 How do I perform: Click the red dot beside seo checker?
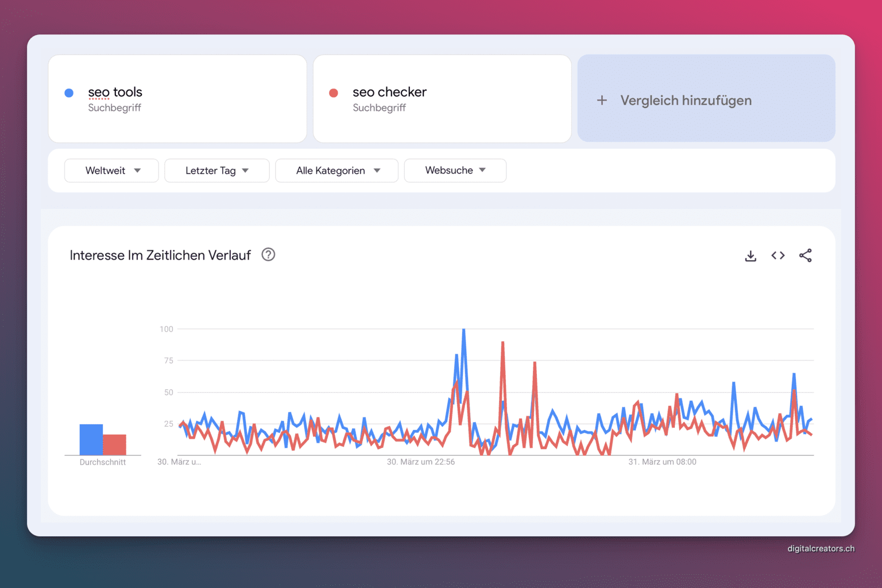pos(334,93)
